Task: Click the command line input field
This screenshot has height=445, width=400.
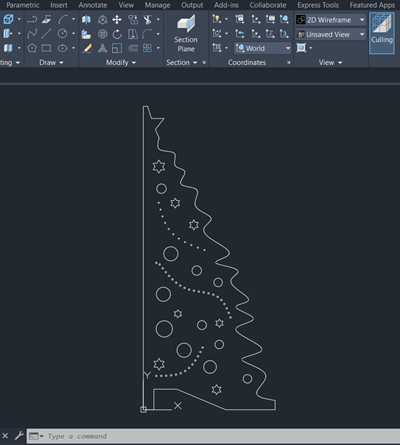Action: point(220,436)
